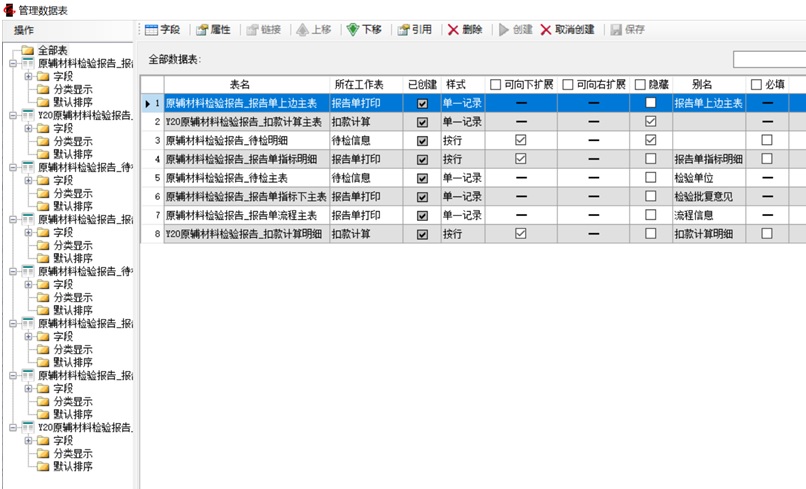The image size is (806, 489).
Task: Toggle 可向下扩展 header checkbox
Action: pyautogui.click(x=496, y=85)
